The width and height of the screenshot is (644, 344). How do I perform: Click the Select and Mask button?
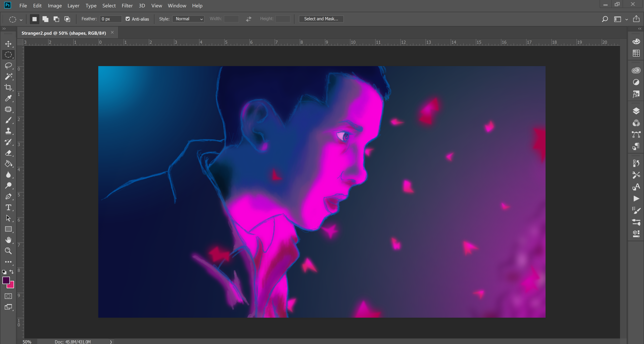(x=321, y=19)
